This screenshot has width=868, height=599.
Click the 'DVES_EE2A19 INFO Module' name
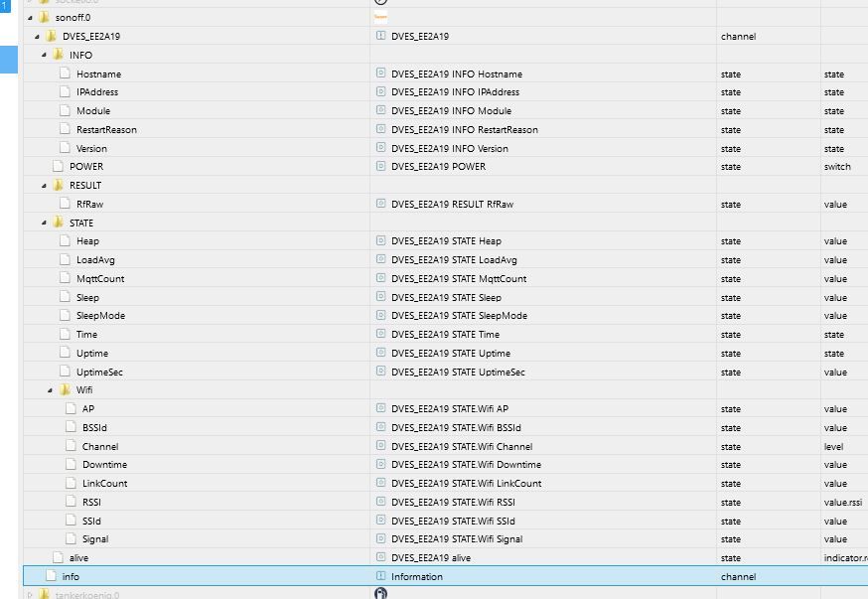click(451, 110)
